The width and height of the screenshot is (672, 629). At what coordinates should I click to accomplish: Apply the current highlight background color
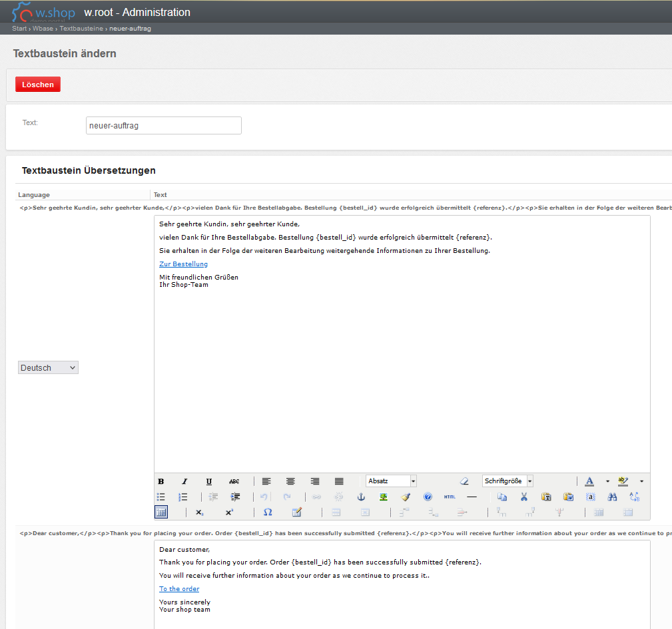[x=623, y=481]
